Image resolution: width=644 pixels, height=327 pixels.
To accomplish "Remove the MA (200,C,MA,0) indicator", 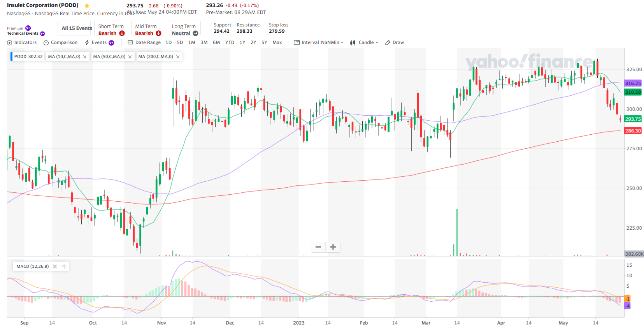I will (178, 57).
